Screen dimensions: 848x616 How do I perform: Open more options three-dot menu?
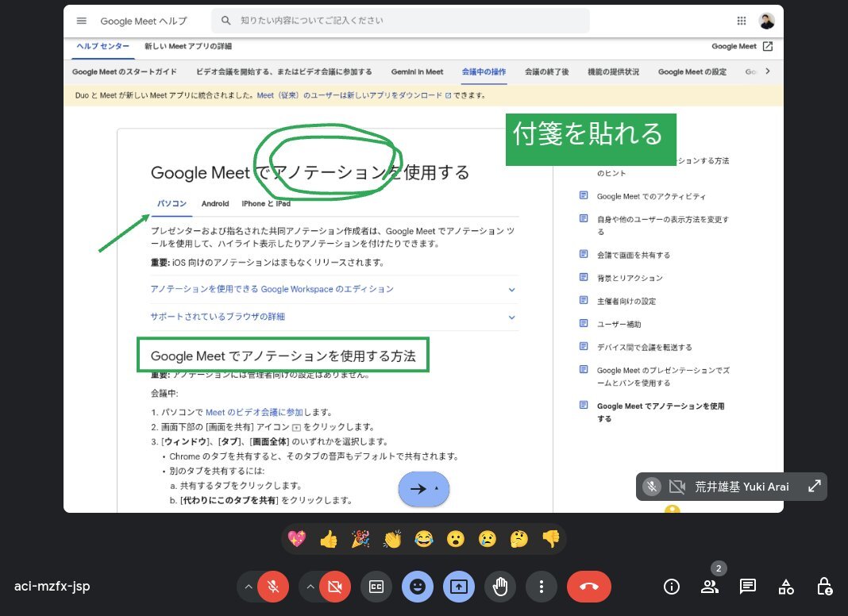[542, 587]
